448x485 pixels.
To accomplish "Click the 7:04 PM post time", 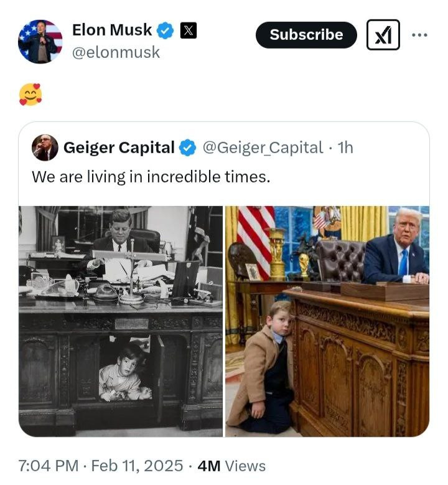I will click(49, 466).
